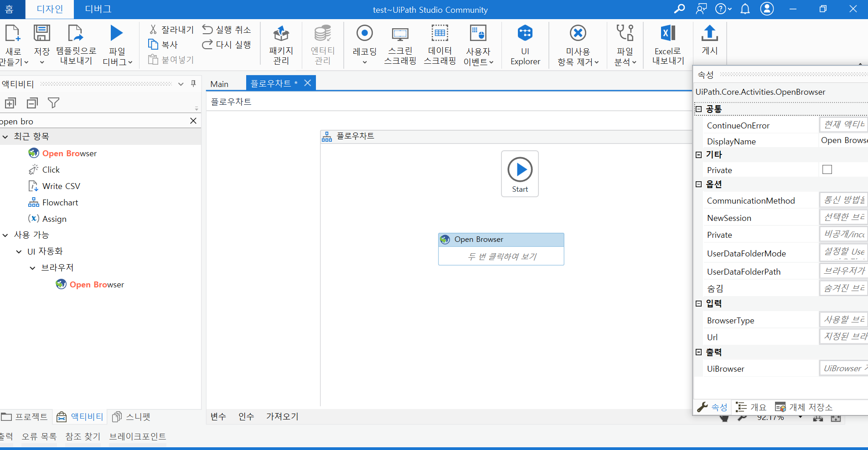Screen dimensions: 868x450
Task: Collapse the 공통 property section
Action: 698,109
